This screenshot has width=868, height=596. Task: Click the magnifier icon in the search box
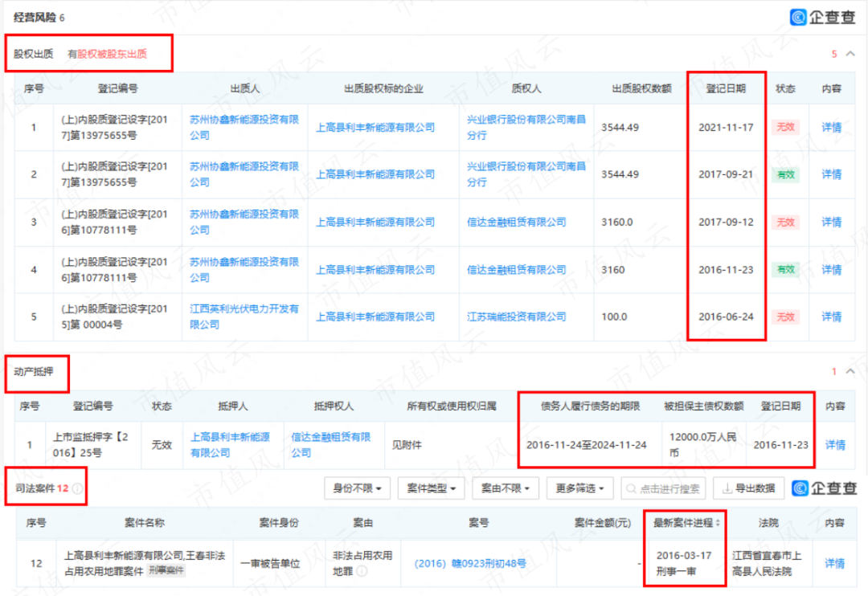click(631, 488)
